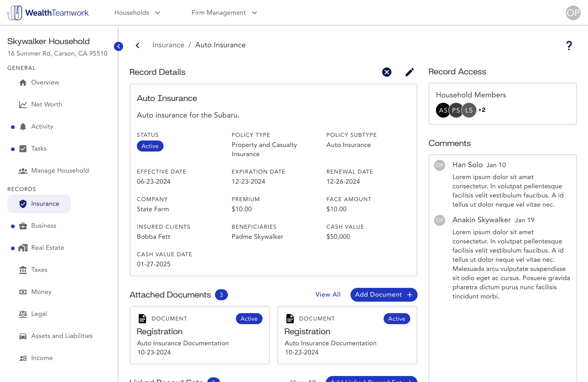Click the Business briefcase icon
Viewport: 588px width, 382px height.
(x=23, y=226)
